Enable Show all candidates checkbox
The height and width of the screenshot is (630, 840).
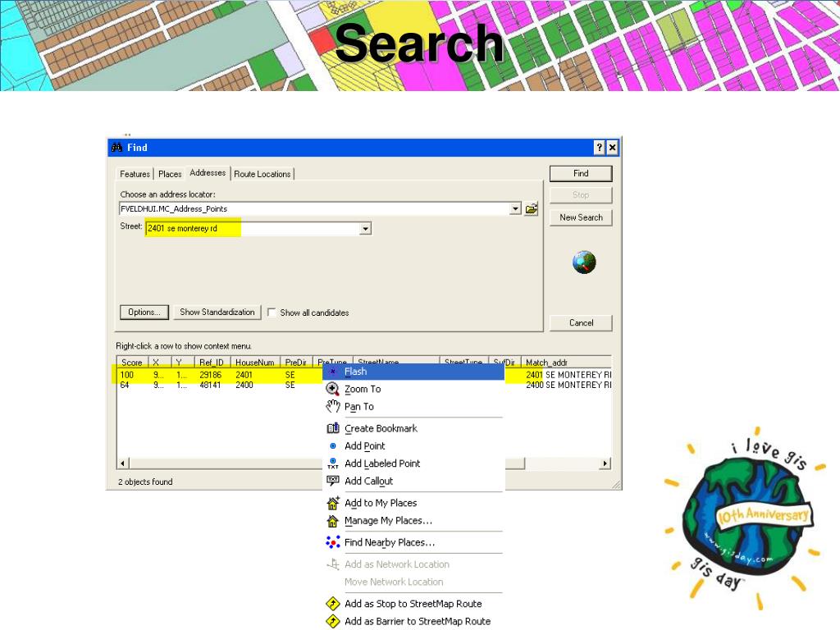(x=272, y=313)
